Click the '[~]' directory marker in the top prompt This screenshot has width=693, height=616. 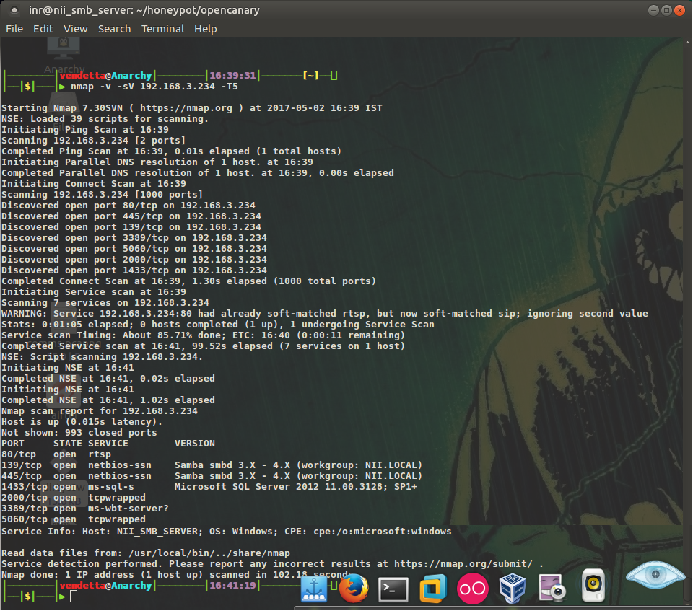[x=310, y=76]
